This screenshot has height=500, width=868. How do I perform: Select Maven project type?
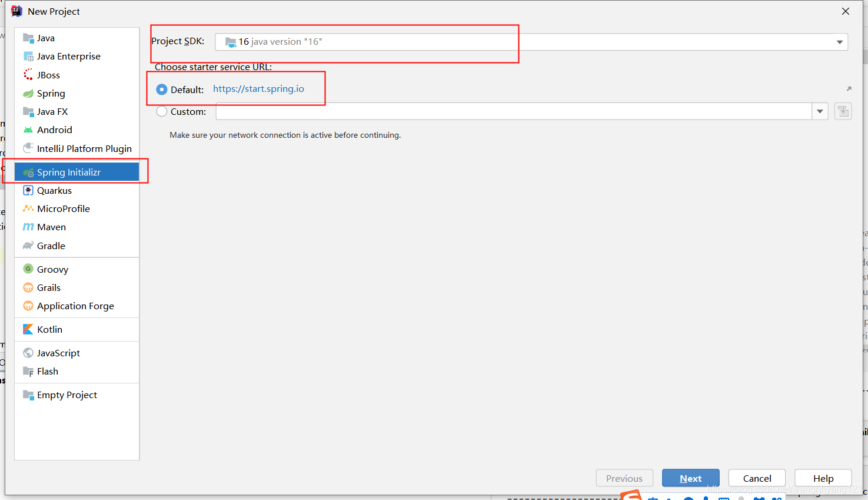(x=77, y=227)
